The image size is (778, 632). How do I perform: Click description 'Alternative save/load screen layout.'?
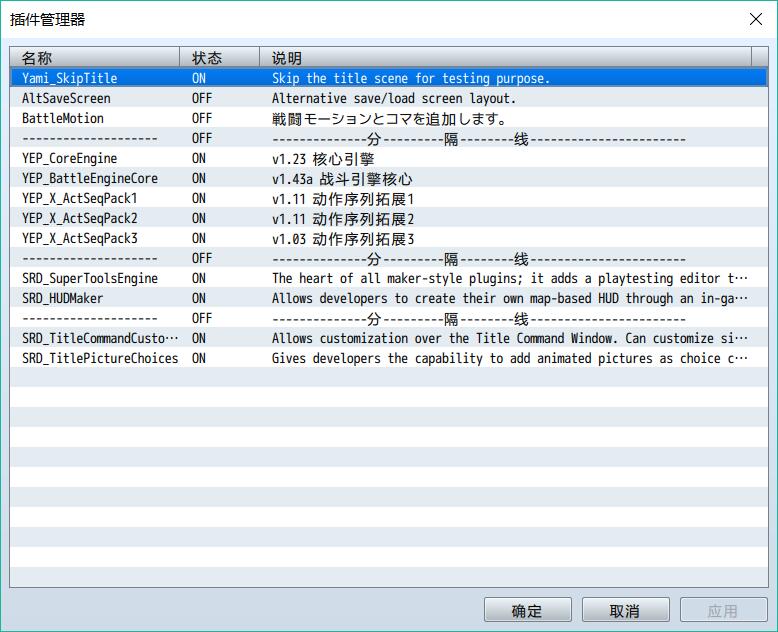coord(394,98)
